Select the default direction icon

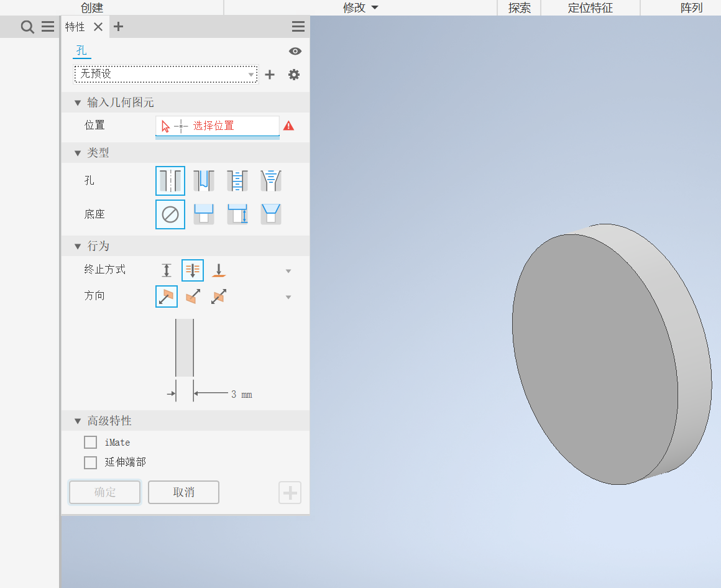point(167,296)
